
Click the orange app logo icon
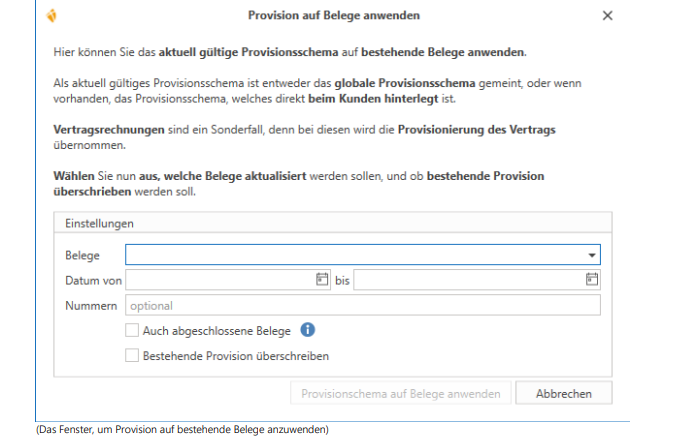pyautogui.click(x=51, y=16)
